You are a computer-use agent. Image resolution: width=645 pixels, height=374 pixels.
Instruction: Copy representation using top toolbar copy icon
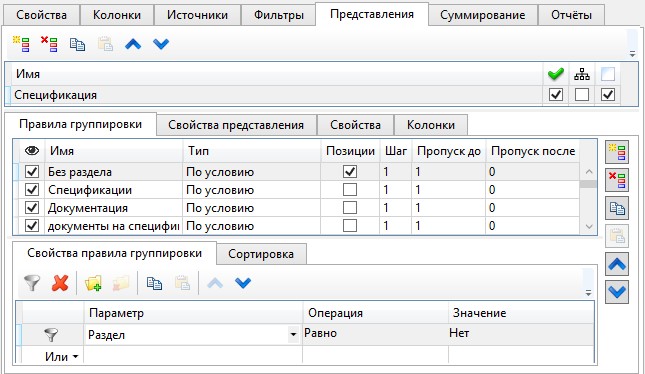pyautogui.click(x=77, y=44)
